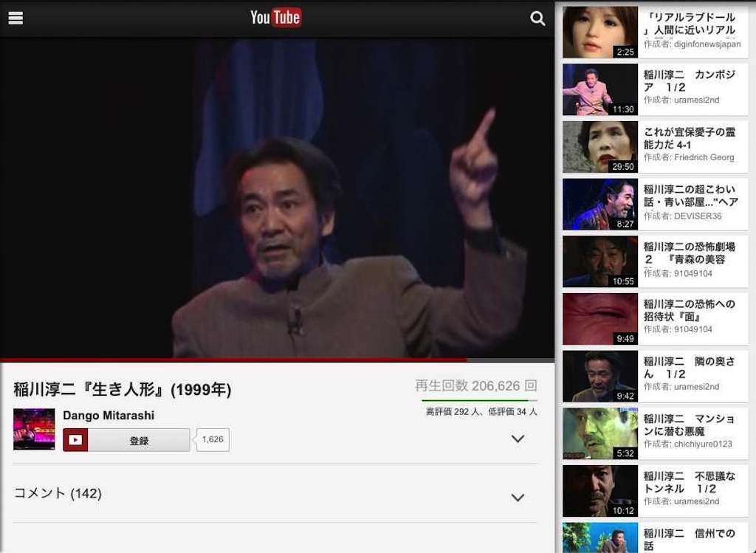Click uploader 91049104 under 招待状『面』 video

pos(678,329)
